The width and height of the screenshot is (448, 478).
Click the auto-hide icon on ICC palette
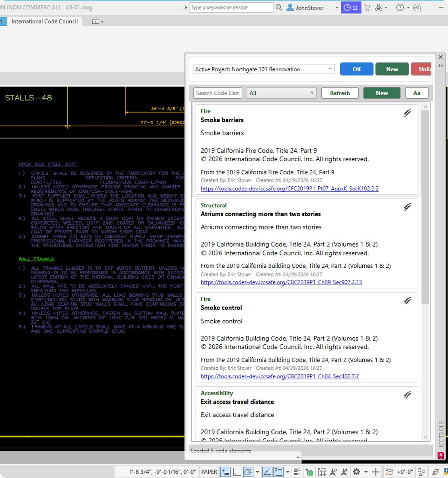440,66
